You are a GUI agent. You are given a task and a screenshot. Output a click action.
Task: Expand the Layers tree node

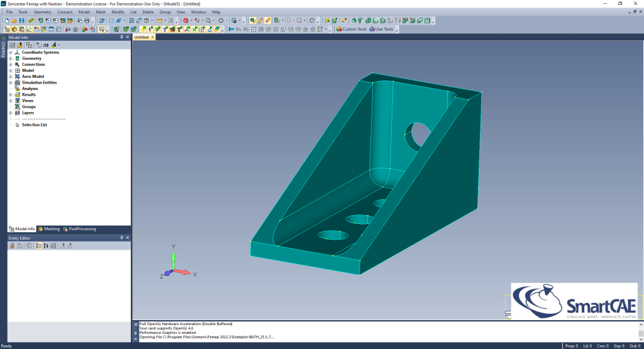pyautogui.click(x=11, y=113)
